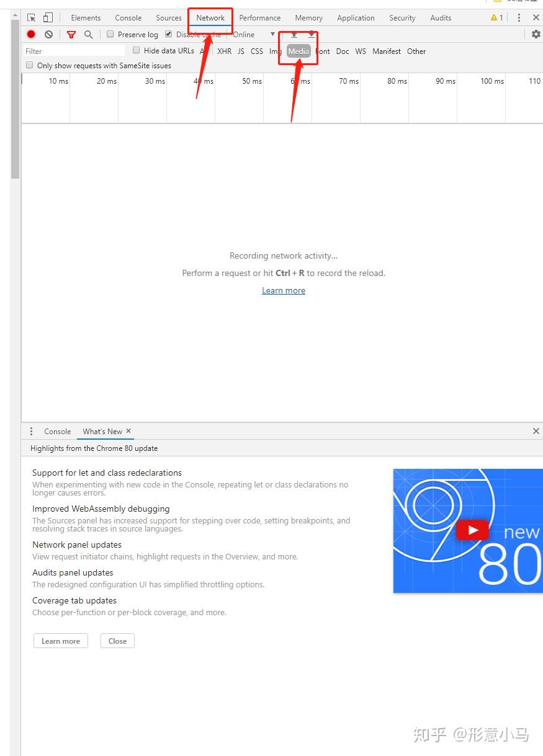Screen dimensions: 543x756
Task: Click Network panel updates heading
Action: tap(77, 545)
